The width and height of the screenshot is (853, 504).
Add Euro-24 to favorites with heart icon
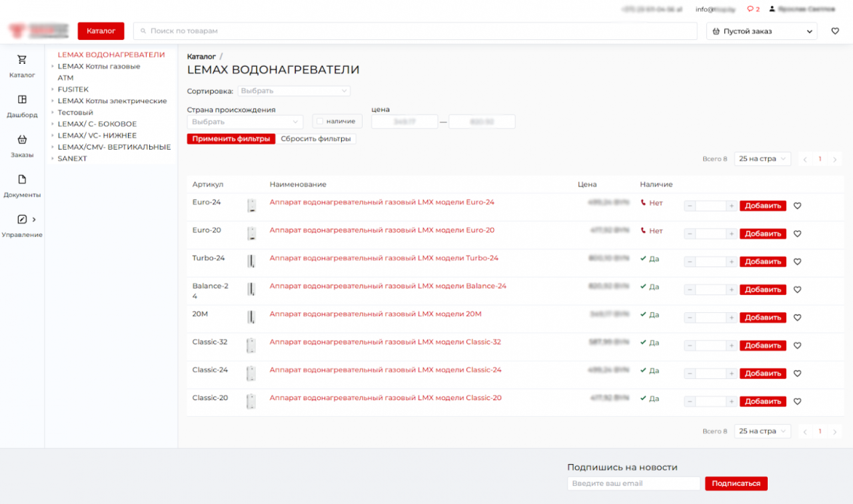click(797, 206)
